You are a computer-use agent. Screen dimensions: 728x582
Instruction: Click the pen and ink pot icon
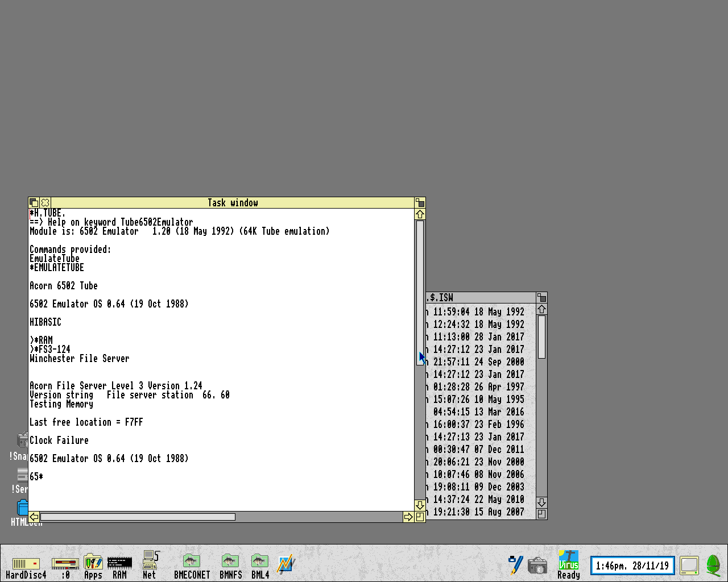coord(515,564)
